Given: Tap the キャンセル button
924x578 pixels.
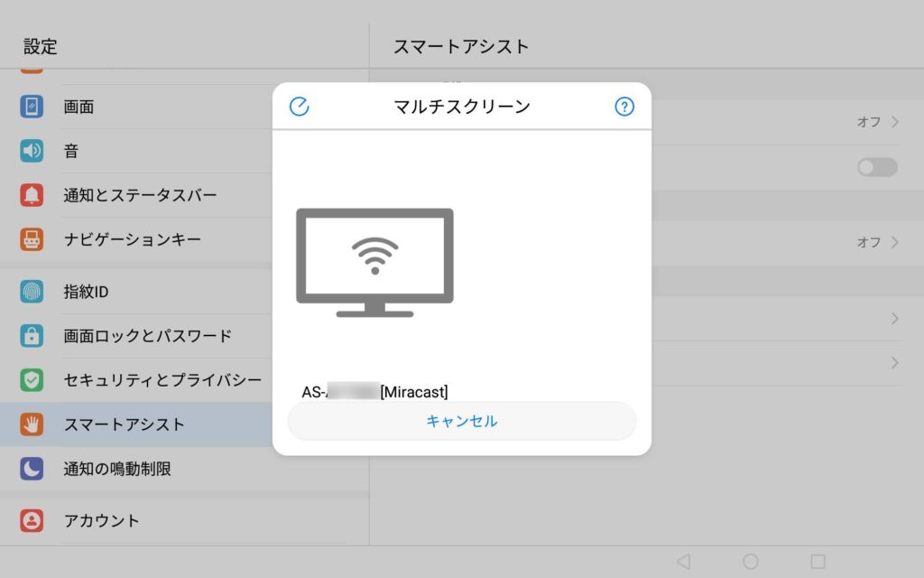Looking at the screenshot, I should click(462, 421).
